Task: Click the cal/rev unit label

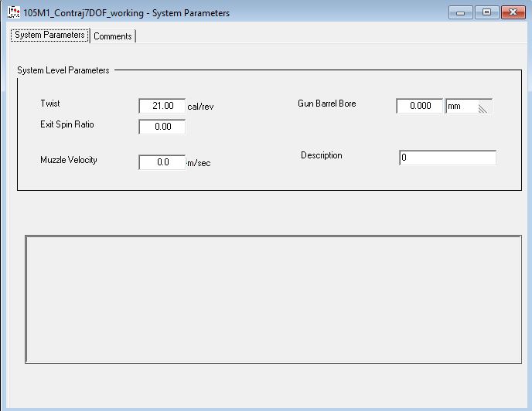Action: [200, 107]
